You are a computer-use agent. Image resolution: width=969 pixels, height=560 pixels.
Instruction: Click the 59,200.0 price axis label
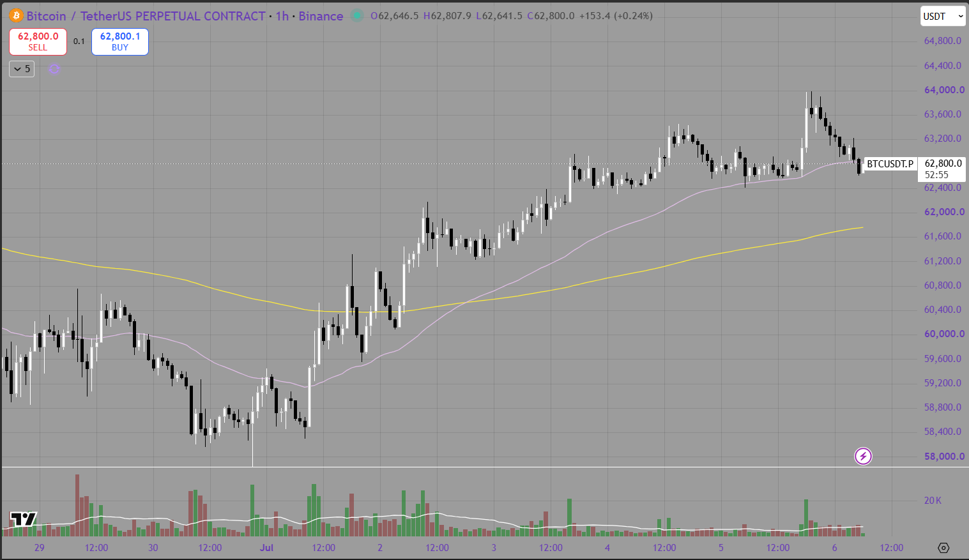point(943,383)
